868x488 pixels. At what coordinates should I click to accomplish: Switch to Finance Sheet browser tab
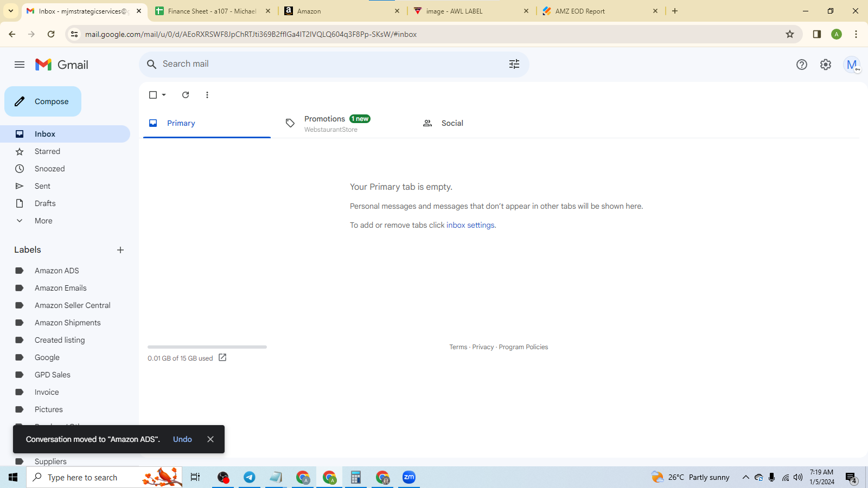point(213,11)
